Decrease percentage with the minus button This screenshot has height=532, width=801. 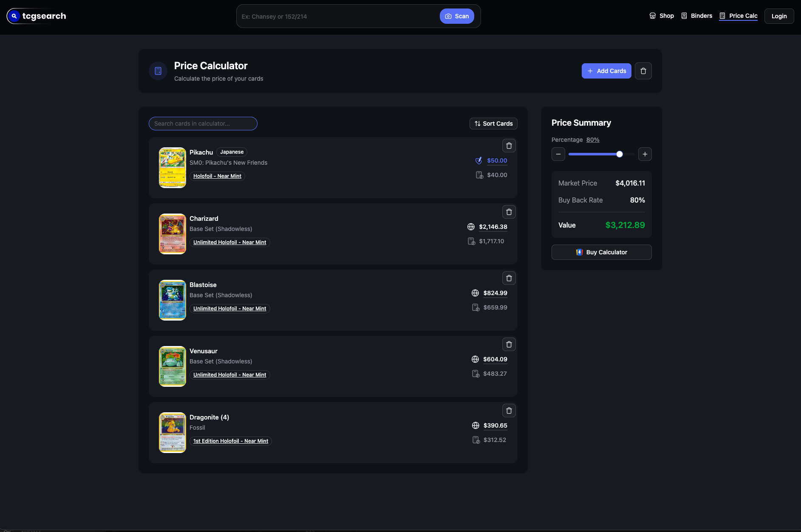(x=558, y=154)
